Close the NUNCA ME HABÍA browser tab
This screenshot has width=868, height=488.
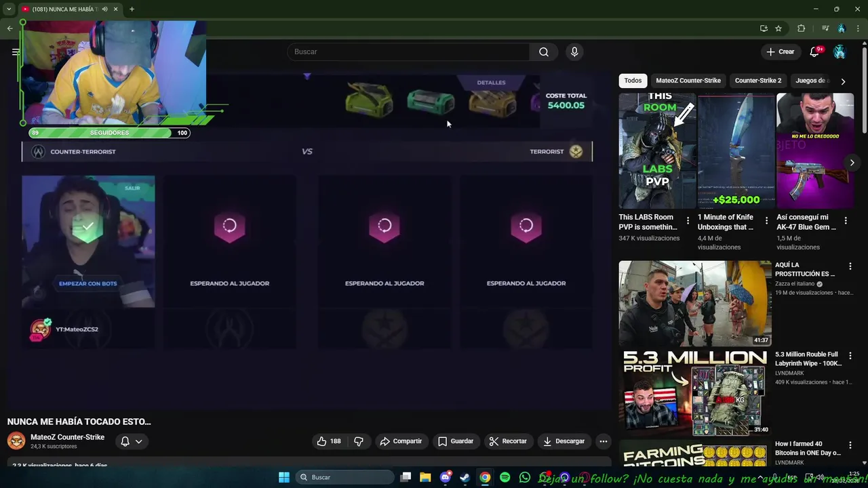coord(115,9)
